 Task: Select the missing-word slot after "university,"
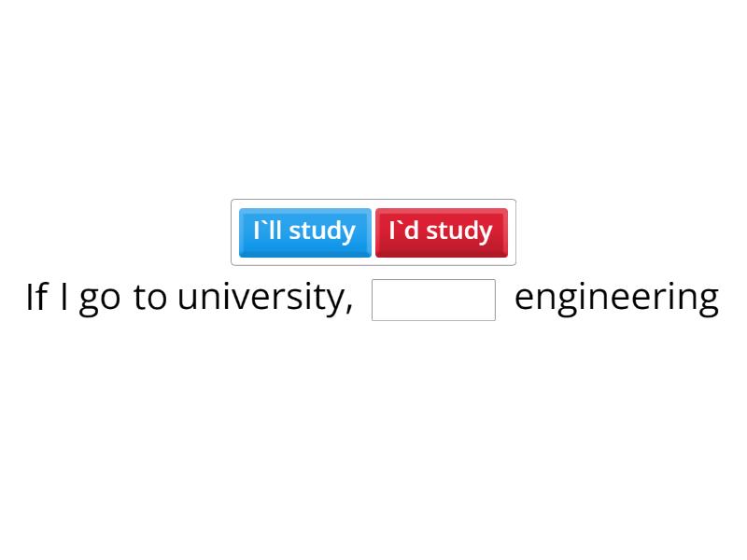click(x=433, y=300)
